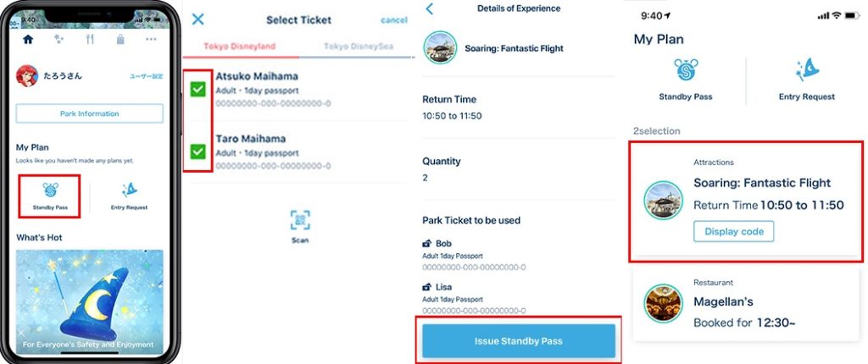Open the dining fork-and-knife tab icon
This screenshot has width=868, height=364.
pyautogui.click(x=90, y=39)
